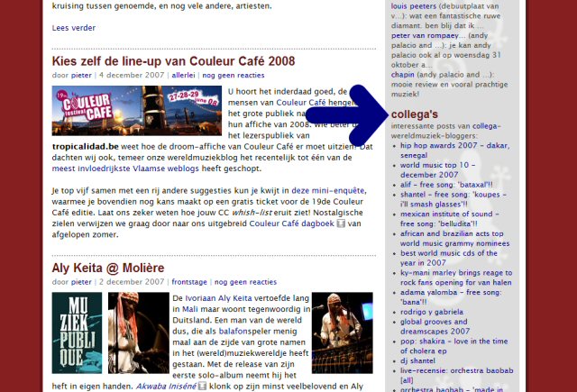Click the small icon after 'Couleur Café dagboek'
The height and width of the screenshot is (392, 577).
click(x=341, y=223)
